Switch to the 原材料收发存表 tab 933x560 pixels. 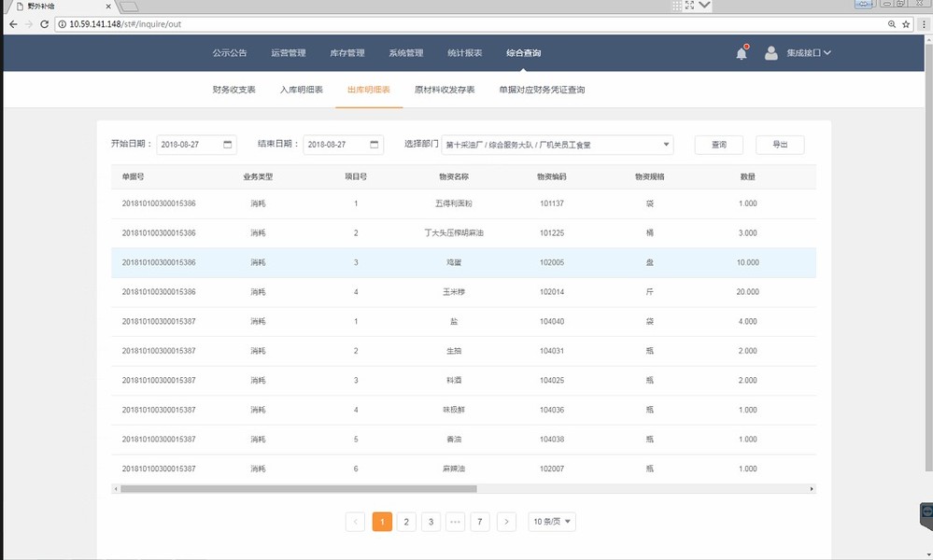click(x=445, y=90)
